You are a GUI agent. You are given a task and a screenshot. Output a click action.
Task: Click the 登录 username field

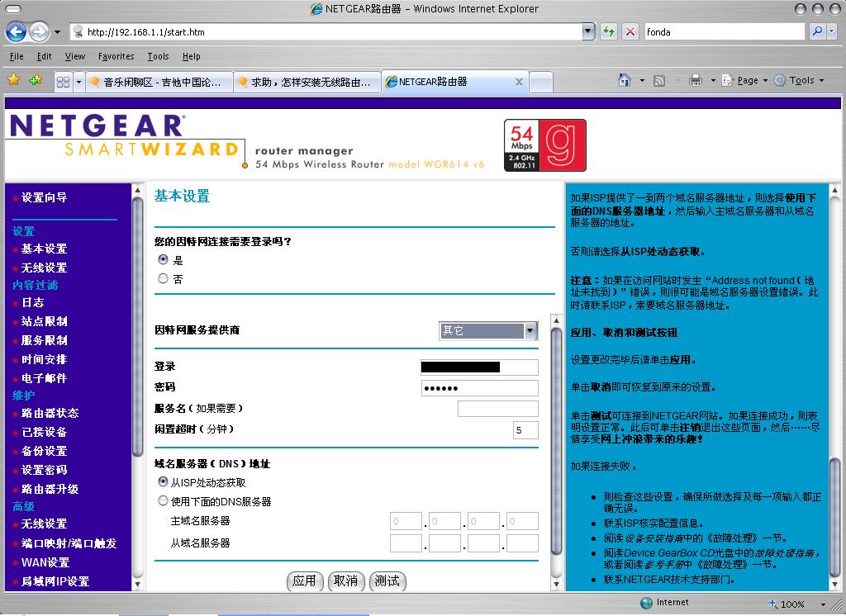coord(479,367)
